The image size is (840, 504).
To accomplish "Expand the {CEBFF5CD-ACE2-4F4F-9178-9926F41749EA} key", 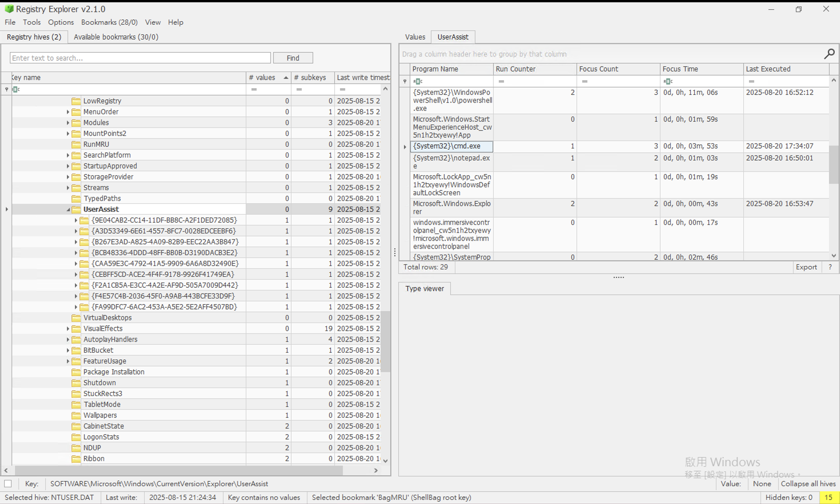I will (x=76, y=275).
